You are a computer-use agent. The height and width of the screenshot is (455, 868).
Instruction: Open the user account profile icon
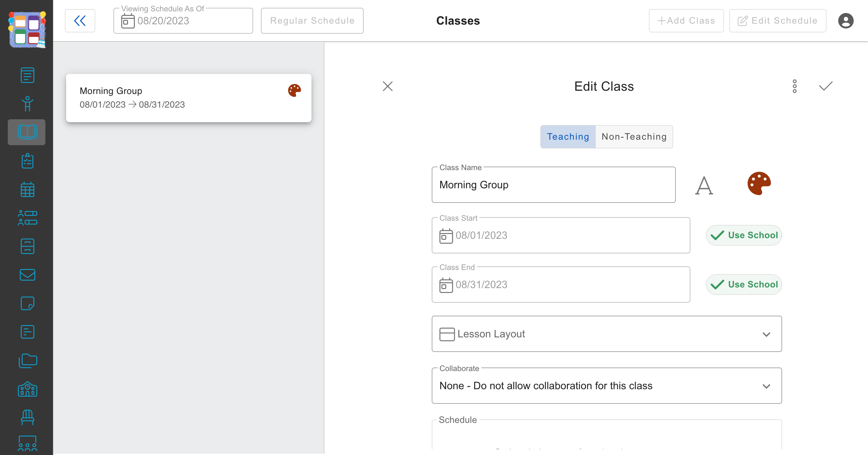845,21
